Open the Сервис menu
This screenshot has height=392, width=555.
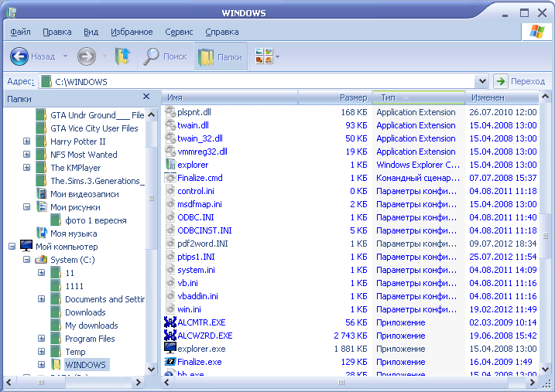point(179,32)
